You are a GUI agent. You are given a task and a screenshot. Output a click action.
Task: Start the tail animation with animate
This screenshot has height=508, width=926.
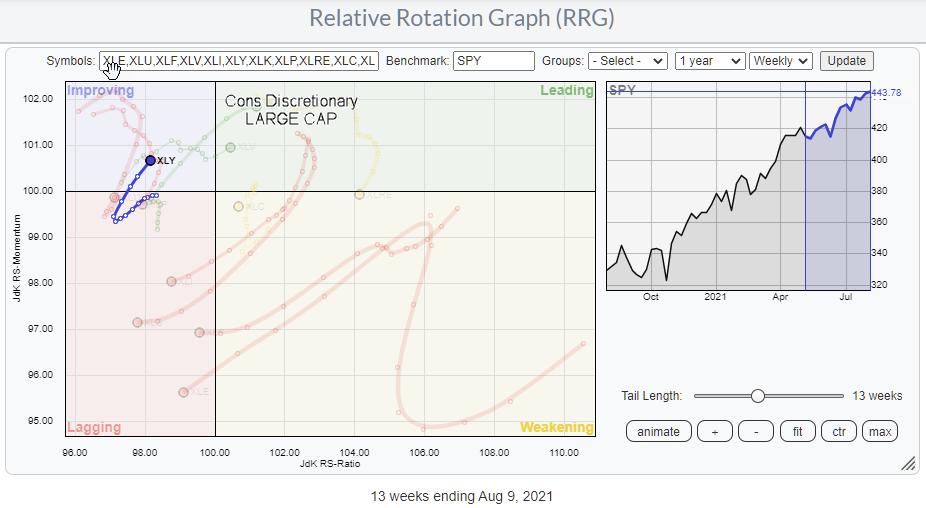pos(658,431)
